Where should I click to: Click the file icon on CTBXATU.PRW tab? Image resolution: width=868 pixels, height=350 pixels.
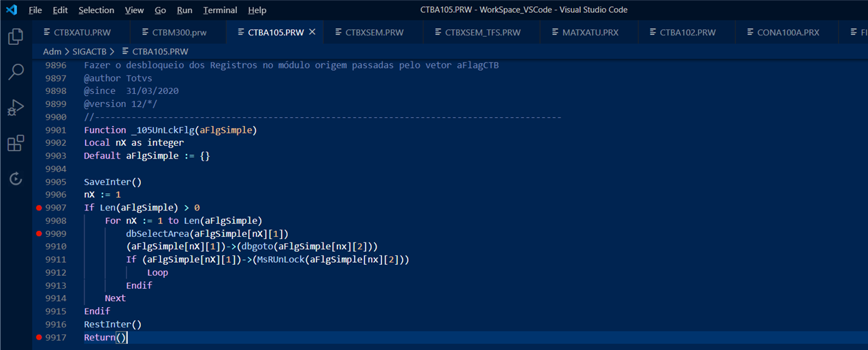[x=47, y=32]
